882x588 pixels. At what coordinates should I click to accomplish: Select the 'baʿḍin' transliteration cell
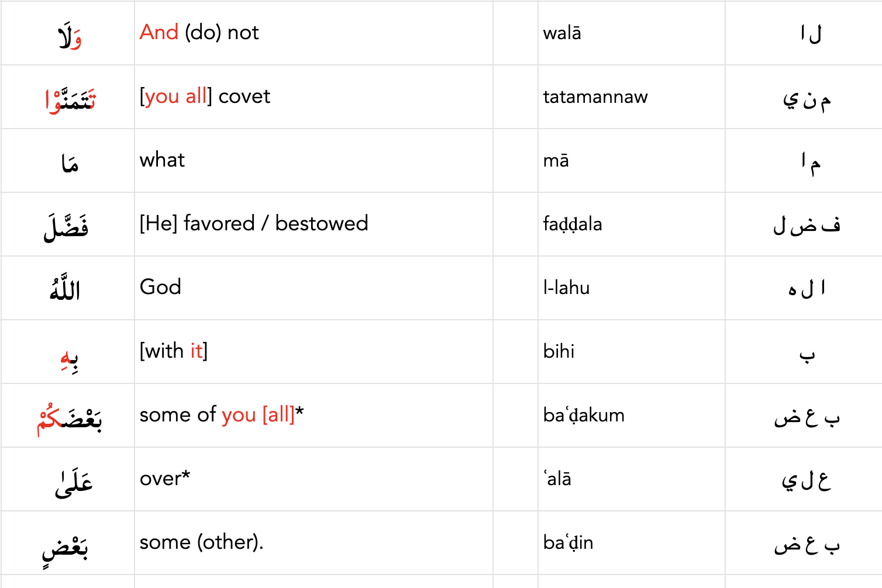tap(567, 543)
